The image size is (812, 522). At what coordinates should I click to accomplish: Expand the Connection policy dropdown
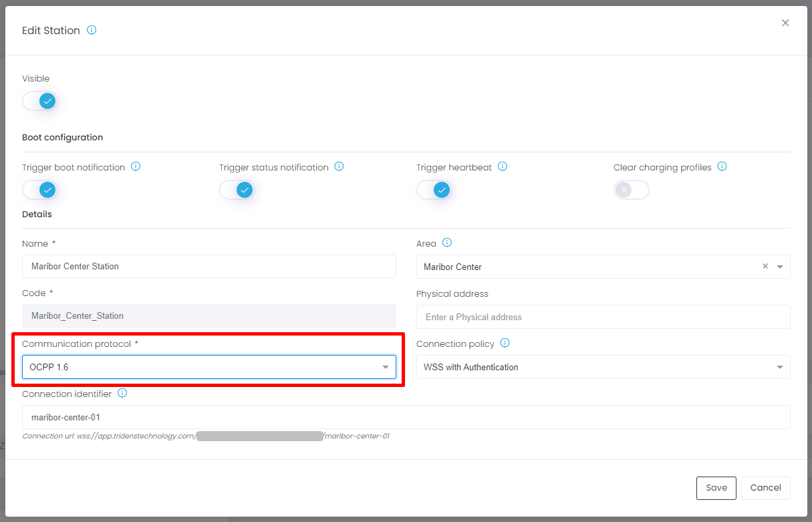click(603, 367)
